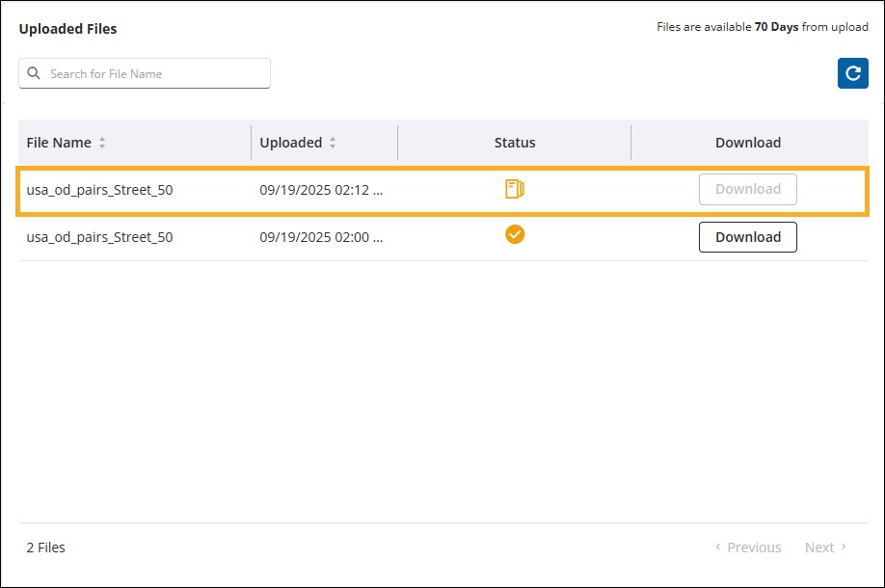Click the processing status icon in the highlighted row
This screenshot has height=588, width=885.
pyautogui.click(x=515, y=189)
